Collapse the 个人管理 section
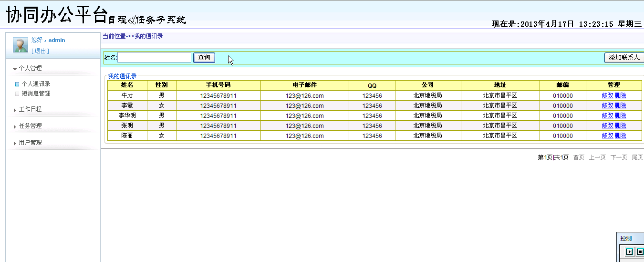644x262 pixels. click(x=30, y=68)
